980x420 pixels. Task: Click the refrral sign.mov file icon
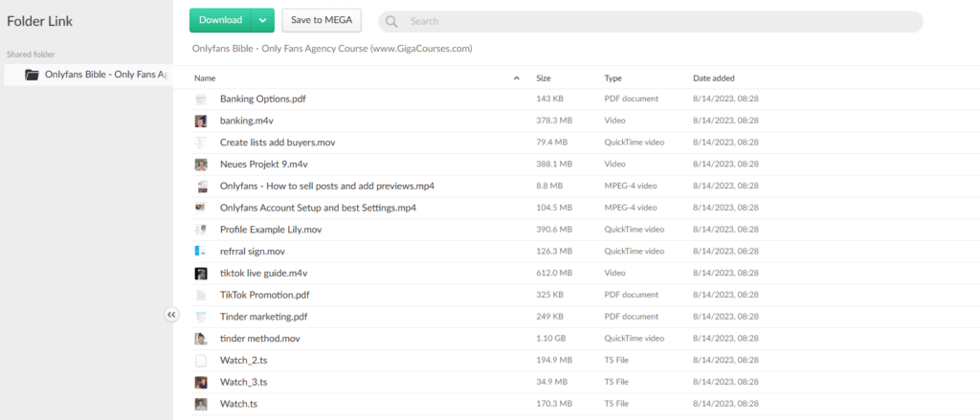201,252
